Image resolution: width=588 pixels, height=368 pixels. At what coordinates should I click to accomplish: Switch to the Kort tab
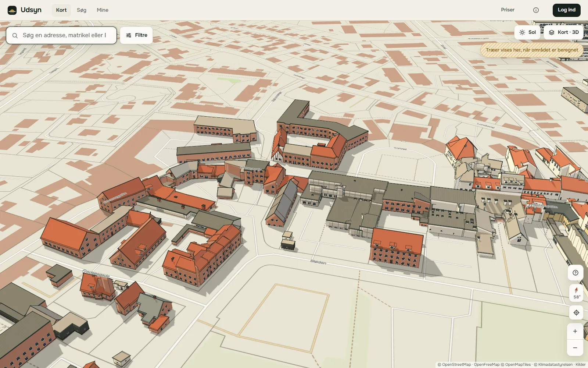61,10
